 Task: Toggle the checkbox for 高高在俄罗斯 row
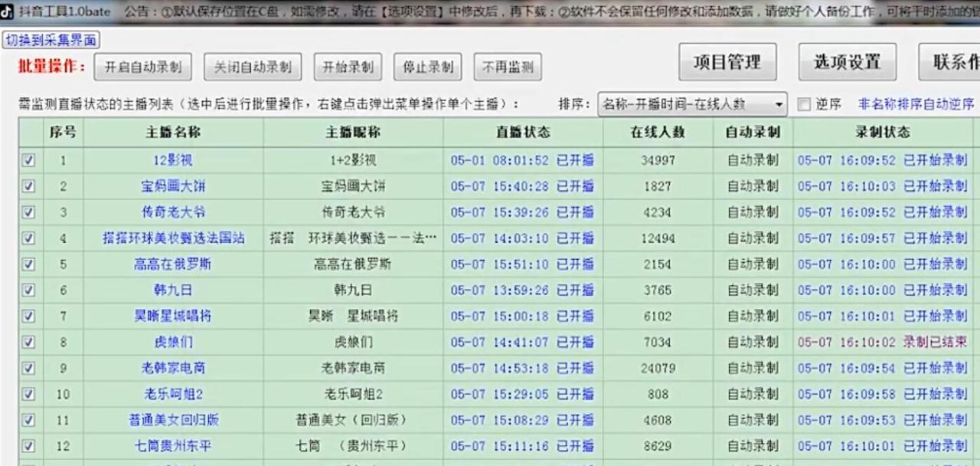(28, 264)
